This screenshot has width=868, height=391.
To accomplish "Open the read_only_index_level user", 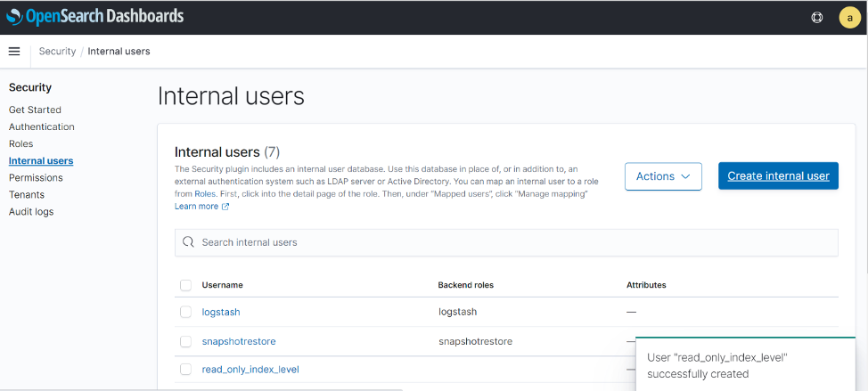I will (250, 369).
